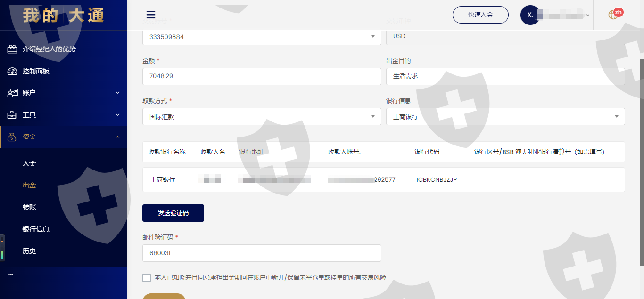Open the account number 333509684 dropdown
644x299 pixels.
pyautogui.click(x=262, y=37)
